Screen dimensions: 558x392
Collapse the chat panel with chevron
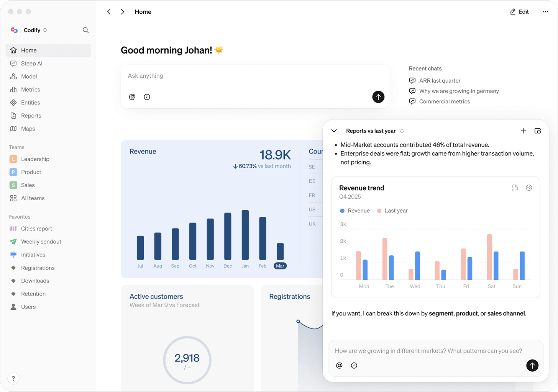point(334,131)
